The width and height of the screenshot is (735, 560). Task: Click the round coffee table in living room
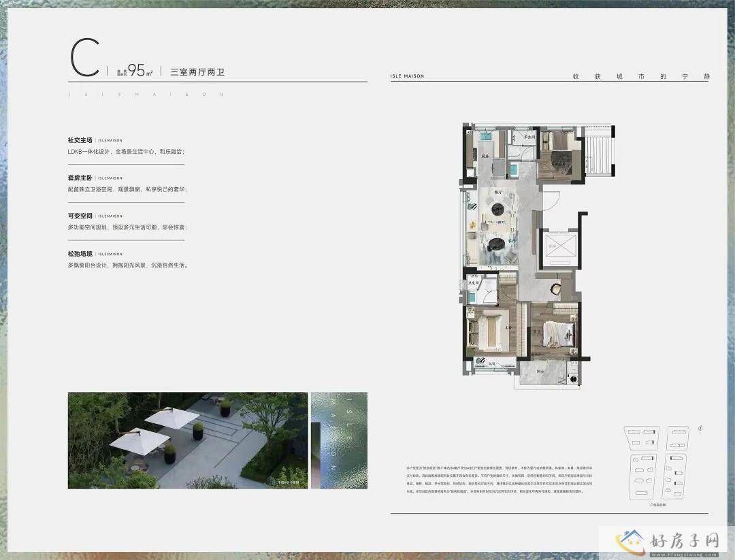[x=495, y=244]
